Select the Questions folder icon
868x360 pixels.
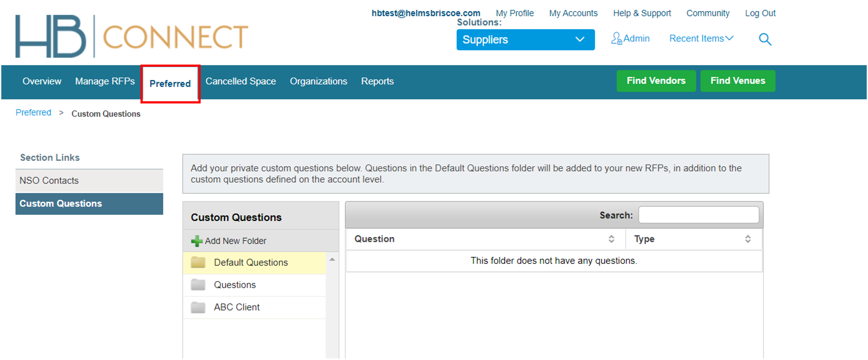tap(198, 284)
